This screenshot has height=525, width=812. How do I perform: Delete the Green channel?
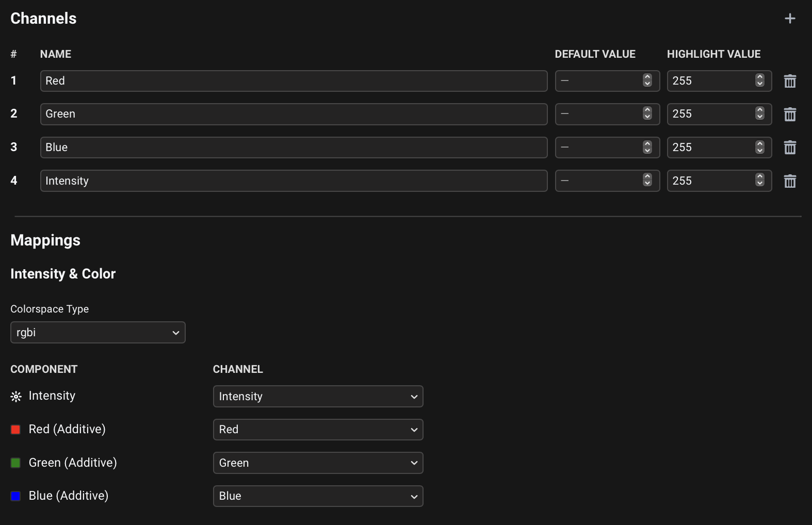pyautogui.click(x=790, y=114)
